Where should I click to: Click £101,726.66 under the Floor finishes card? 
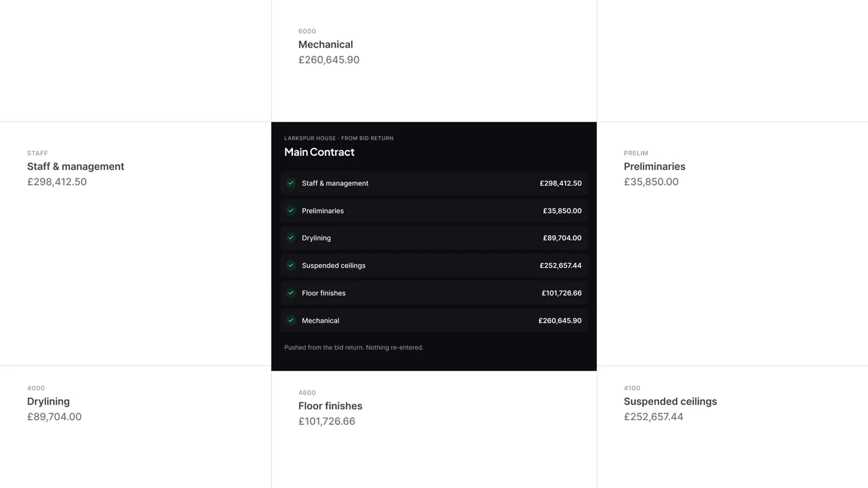coord(327,422)
